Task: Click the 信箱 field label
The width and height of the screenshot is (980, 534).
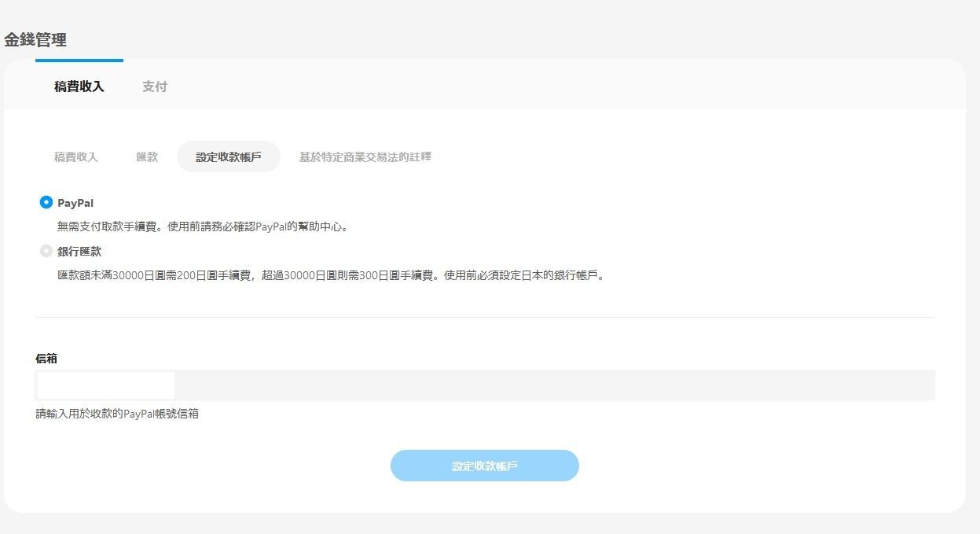Action: [43, 358]
